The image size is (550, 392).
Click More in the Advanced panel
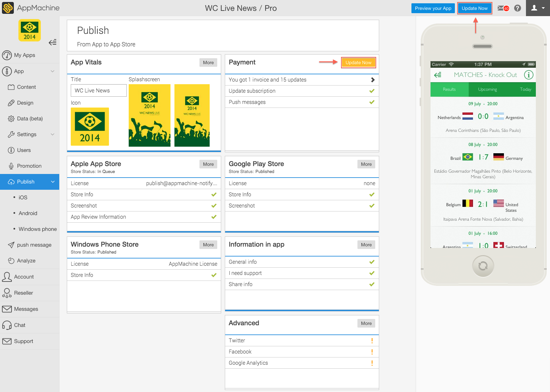pyautogui.click(x=366, y=323)
